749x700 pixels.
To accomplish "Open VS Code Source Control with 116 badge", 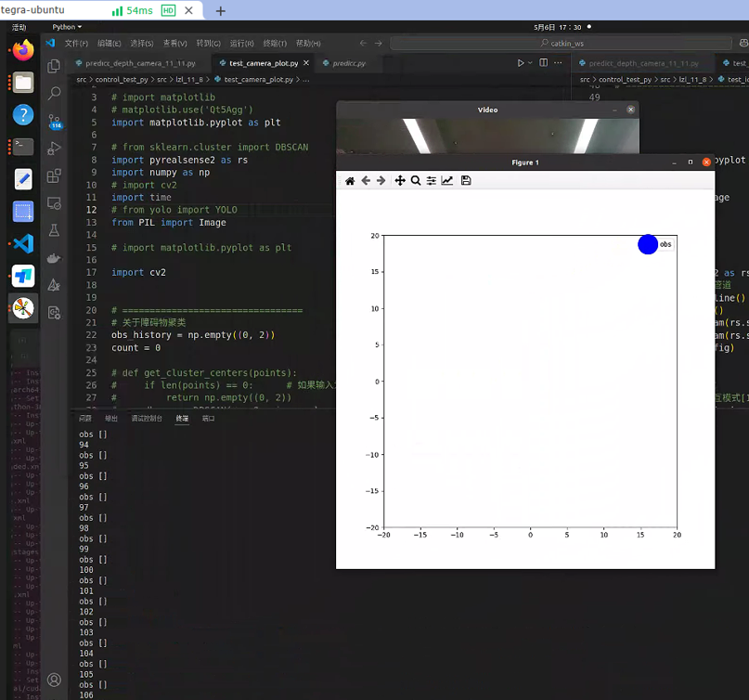I will click(x=54, y=121).
